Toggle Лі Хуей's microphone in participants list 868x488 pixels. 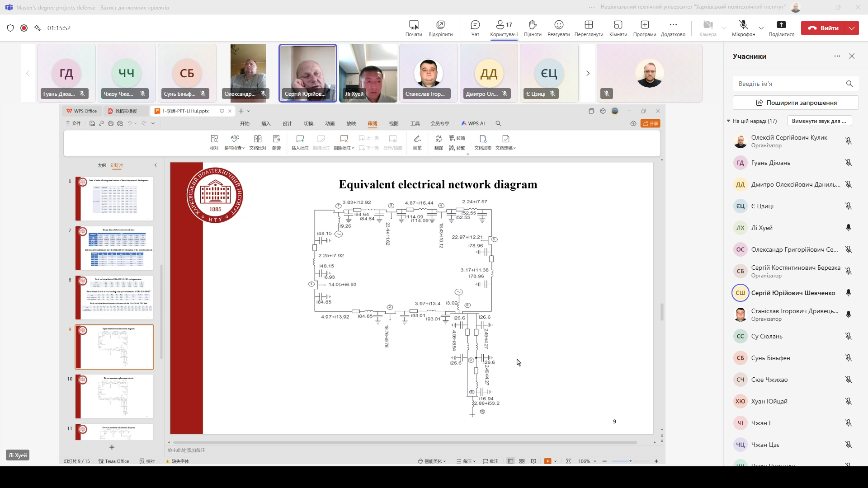849,228
